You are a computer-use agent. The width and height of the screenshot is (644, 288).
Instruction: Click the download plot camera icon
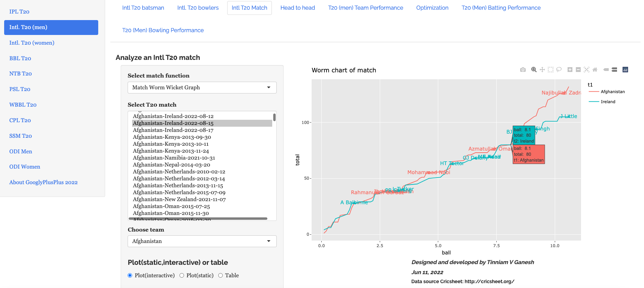click(x=523, y=70)
